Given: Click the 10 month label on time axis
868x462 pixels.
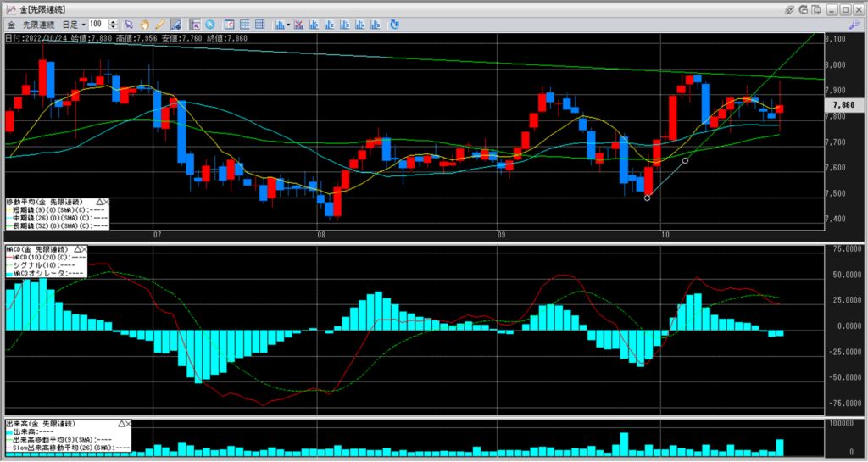Looking at the screenshot, I should pos(665,235).
